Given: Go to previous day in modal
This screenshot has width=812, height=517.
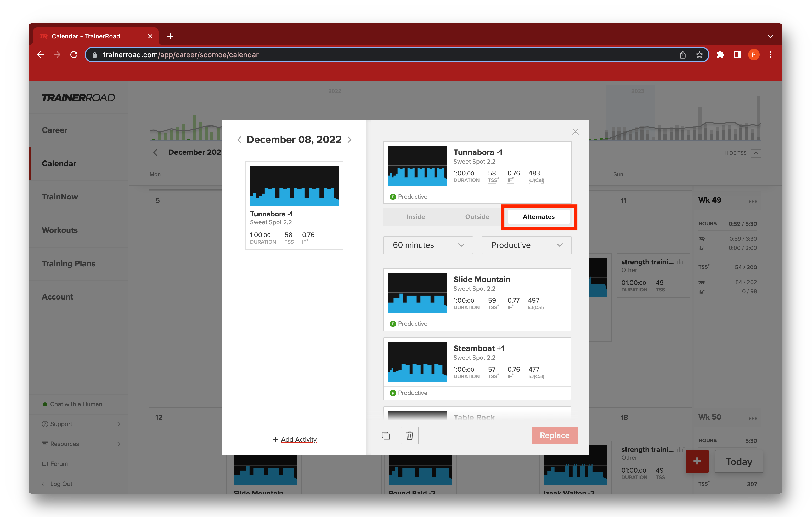Looking at the screenshot, I should [239, 140].
